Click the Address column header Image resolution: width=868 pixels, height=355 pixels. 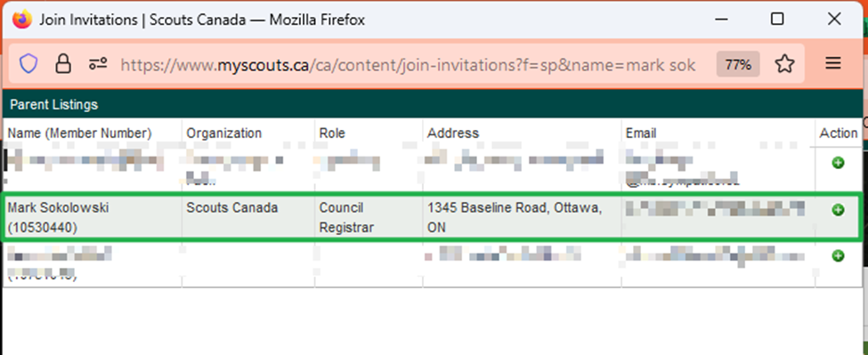pos(453,133)
